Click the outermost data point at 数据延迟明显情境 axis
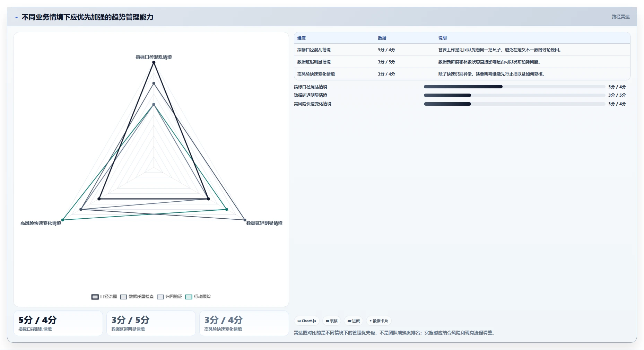 [x=245, y=220]
